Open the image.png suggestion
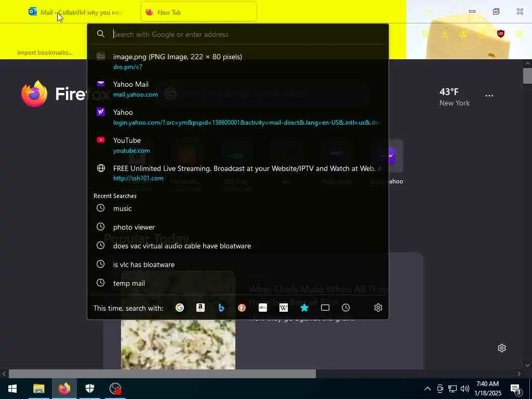This screenshot has height=399, width=532. [x=237, y=61]
